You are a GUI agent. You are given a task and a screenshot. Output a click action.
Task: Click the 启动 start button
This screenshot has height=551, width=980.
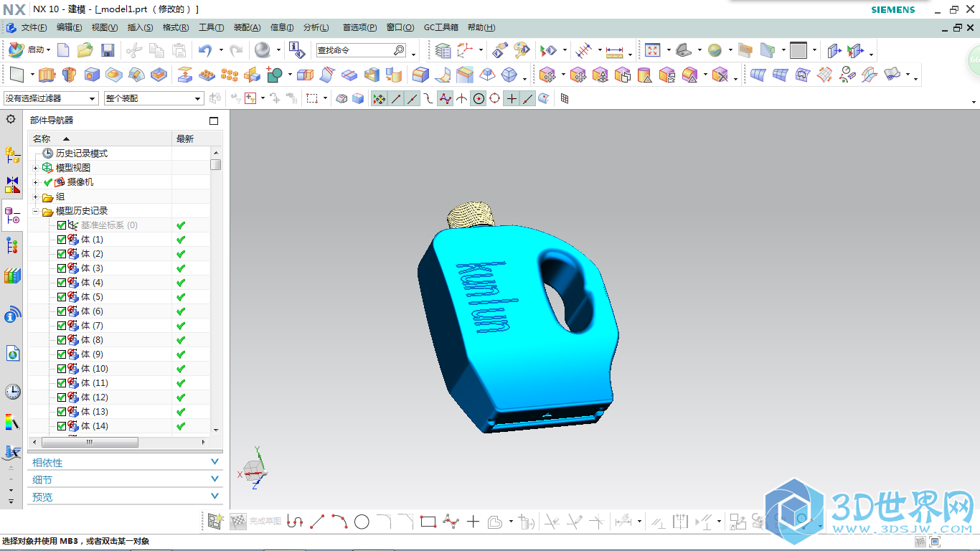click(29, 50)
